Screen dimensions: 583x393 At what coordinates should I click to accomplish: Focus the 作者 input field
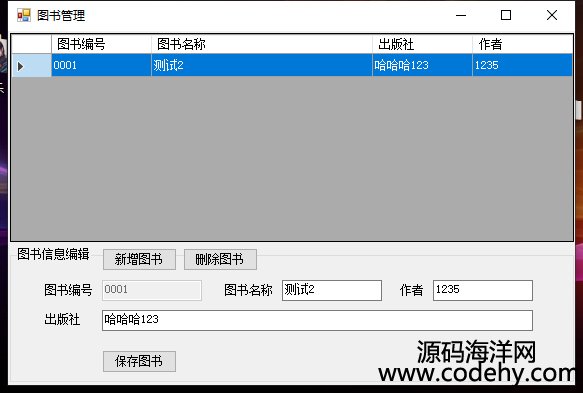click(x=483, y=290)
